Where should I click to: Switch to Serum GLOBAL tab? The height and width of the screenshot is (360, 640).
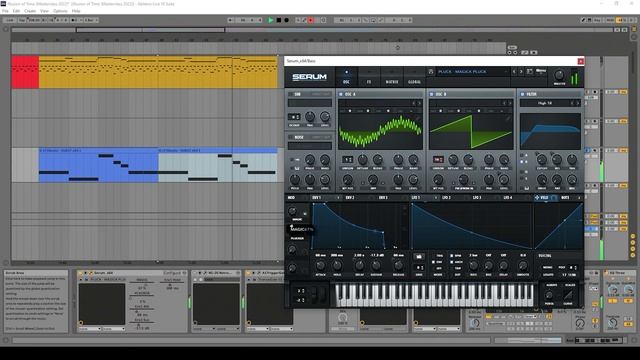414,78
